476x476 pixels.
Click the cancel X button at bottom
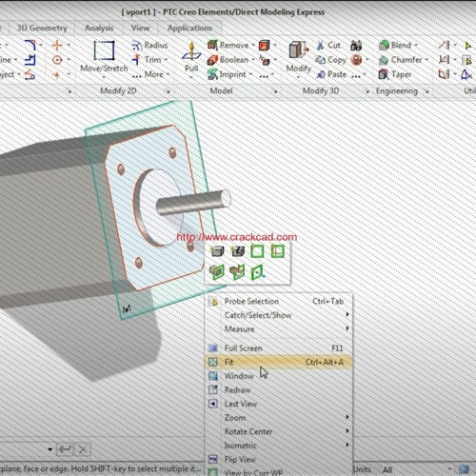click(83, 449)
